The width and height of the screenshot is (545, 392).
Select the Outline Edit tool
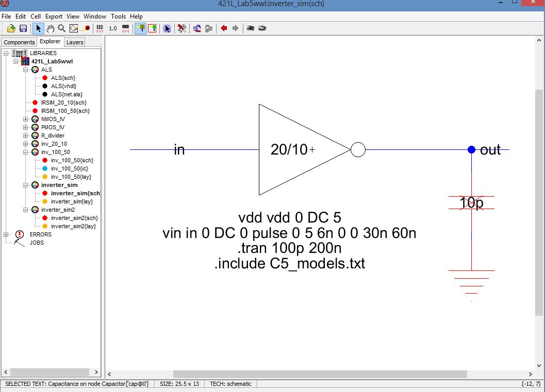point(74,28)
